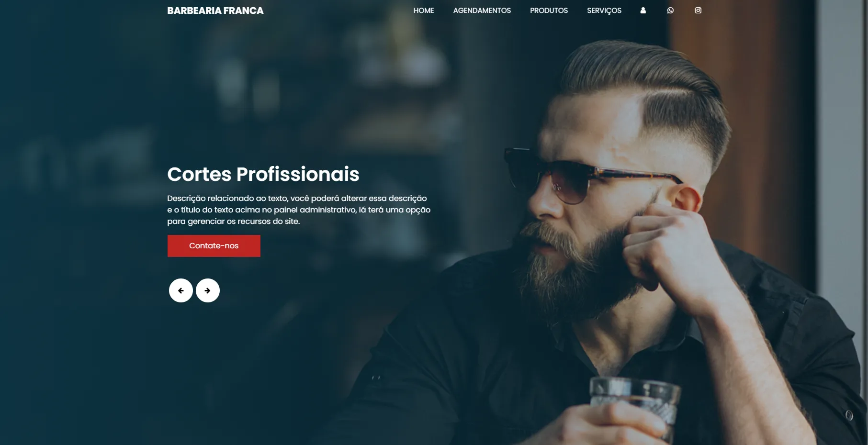Open the user account icon
868x445 pixels.
click(643, 11)
